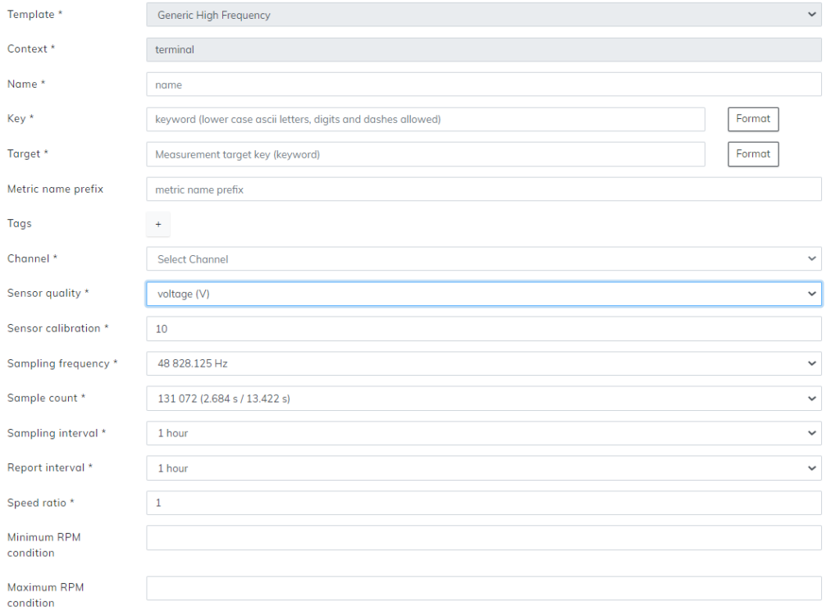Image resolution: width=840 pixels, height=616 pixels.
Task: Click the Sensor calibration field
Action: coord(483,329)
